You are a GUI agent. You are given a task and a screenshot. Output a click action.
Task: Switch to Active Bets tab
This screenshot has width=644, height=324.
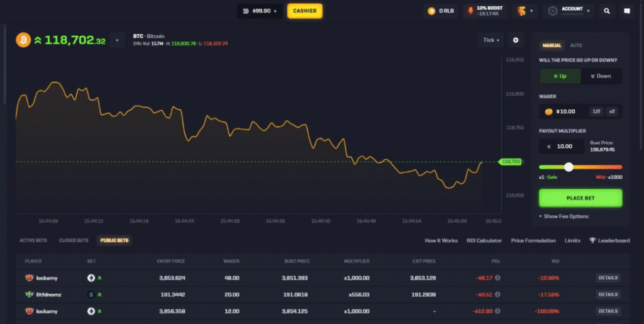click(x=35, y=240)
